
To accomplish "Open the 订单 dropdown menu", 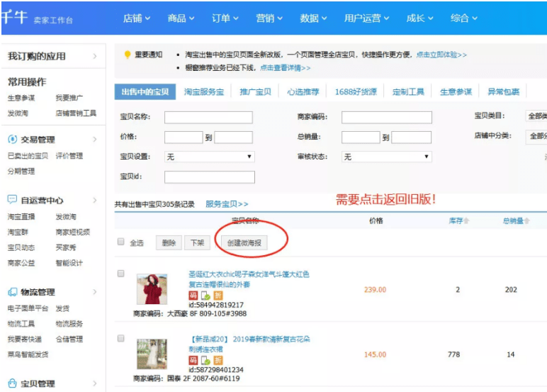I will [225, 18].
